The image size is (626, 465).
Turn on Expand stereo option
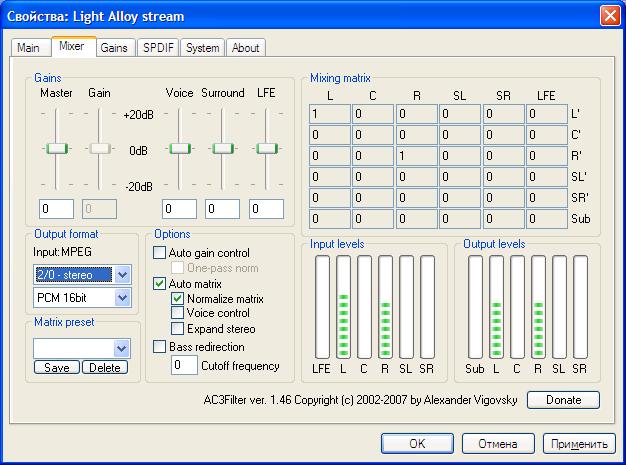[x=178, y=328]
